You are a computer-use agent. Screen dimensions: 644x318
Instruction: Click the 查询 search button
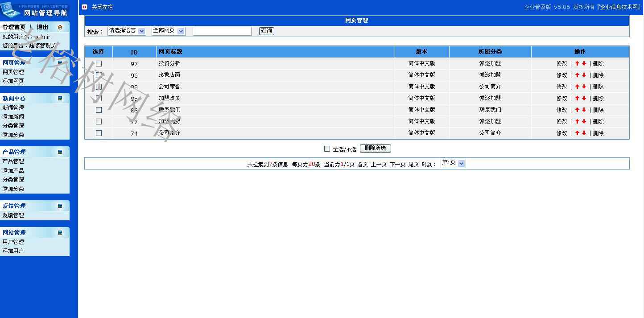(x=267, y=31)
